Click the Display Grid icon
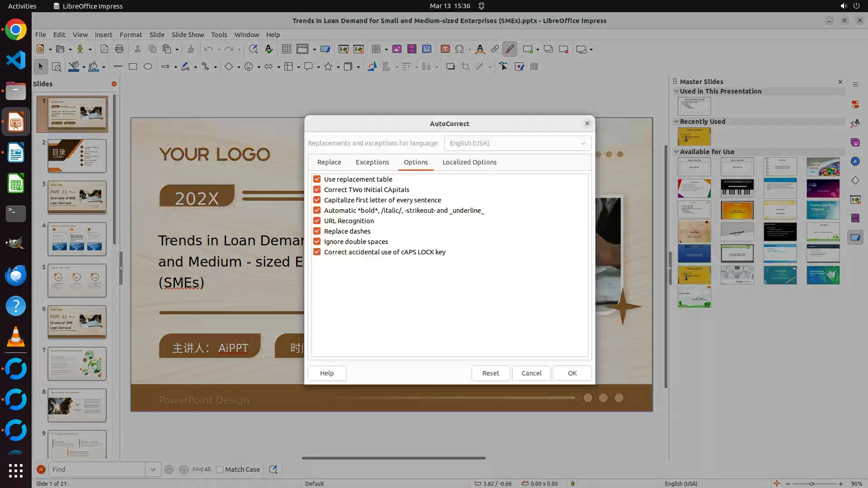 (x=287, y=49)
